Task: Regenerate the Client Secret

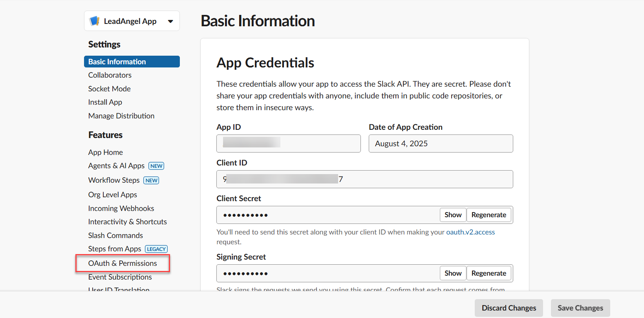Action: pos(489,215)
